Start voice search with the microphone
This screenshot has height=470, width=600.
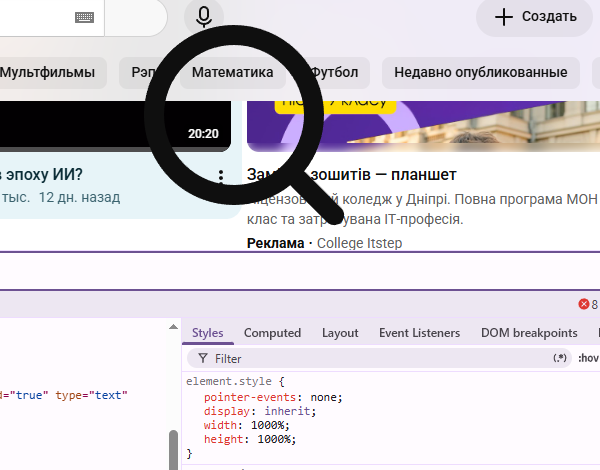pyautogui.click(x=204, y=17)
